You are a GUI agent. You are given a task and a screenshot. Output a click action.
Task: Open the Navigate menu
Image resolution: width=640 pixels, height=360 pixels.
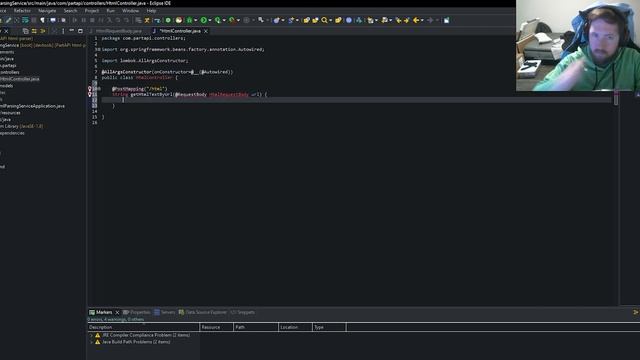coord(47,11)
